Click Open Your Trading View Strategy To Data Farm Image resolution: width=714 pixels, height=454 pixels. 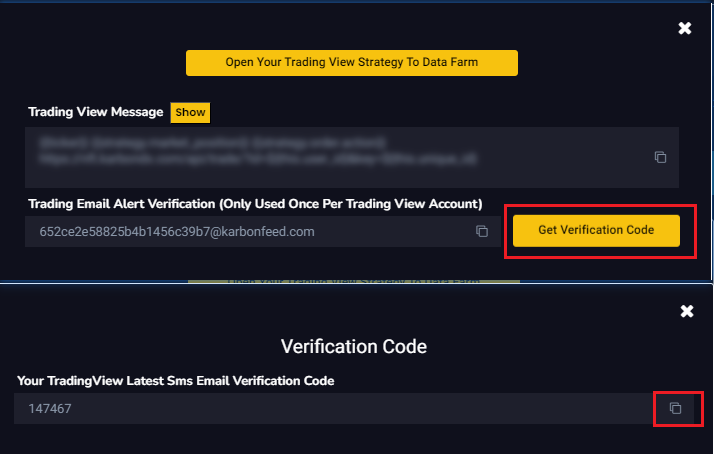pyautogui.click(x=352, y=63)
